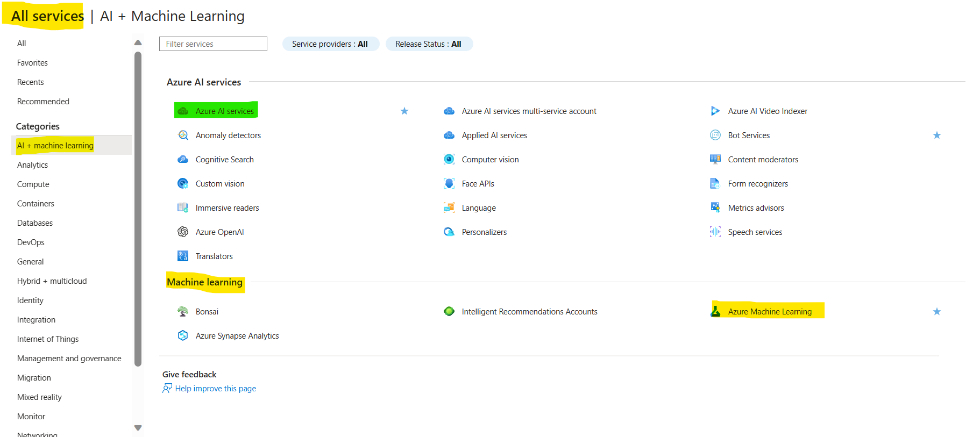
Task: Toggle favorite star for Azure Machine Learning
Action: 937,312
